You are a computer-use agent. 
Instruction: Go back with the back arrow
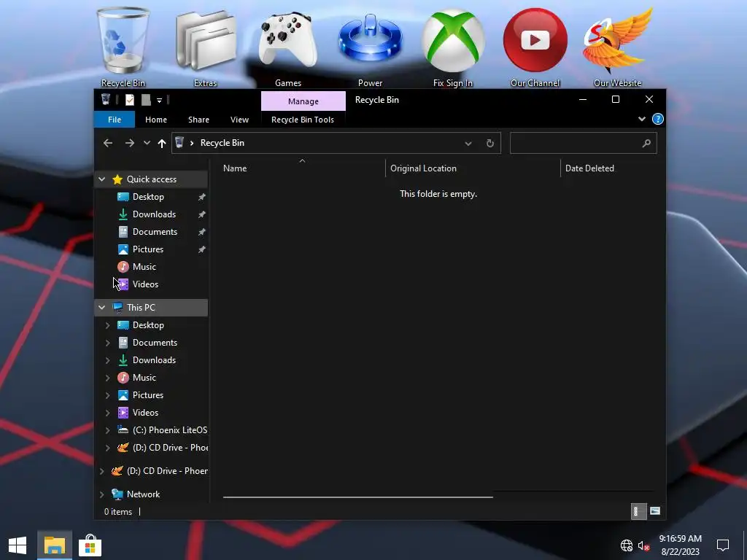coord(108,143)
